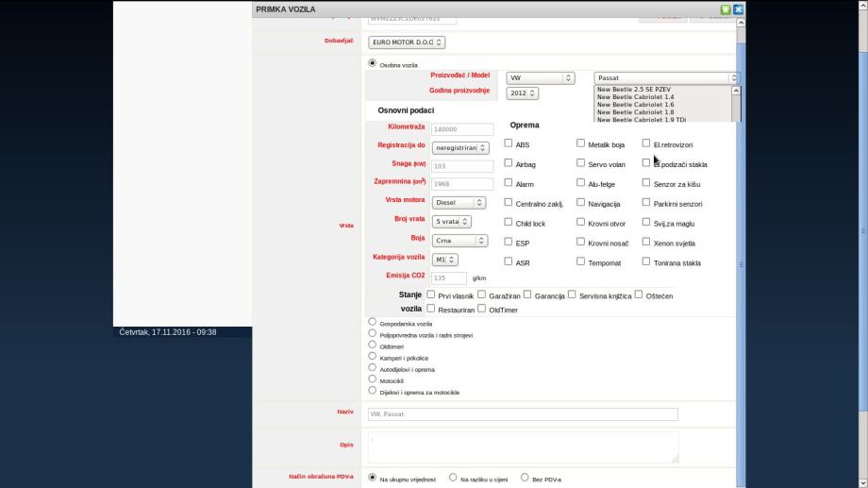
Task: Open the Broj vrata dropdown
Action: pyautogui.click(x=451, y=222)
